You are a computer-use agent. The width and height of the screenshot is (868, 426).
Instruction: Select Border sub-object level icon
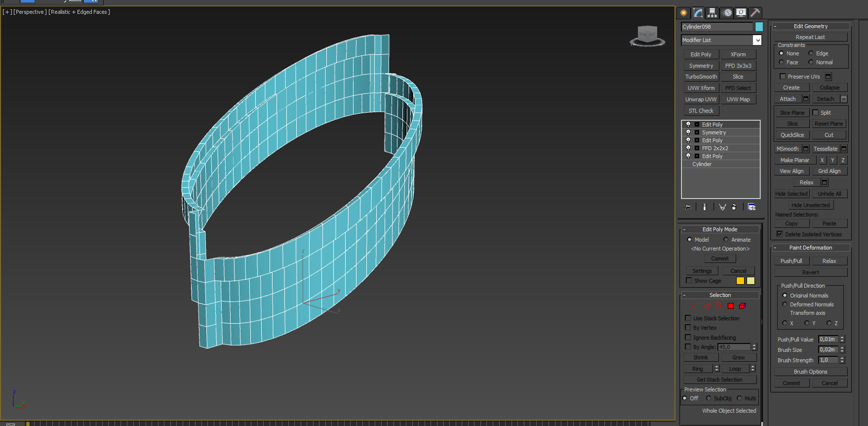click(x=718, y=306)
